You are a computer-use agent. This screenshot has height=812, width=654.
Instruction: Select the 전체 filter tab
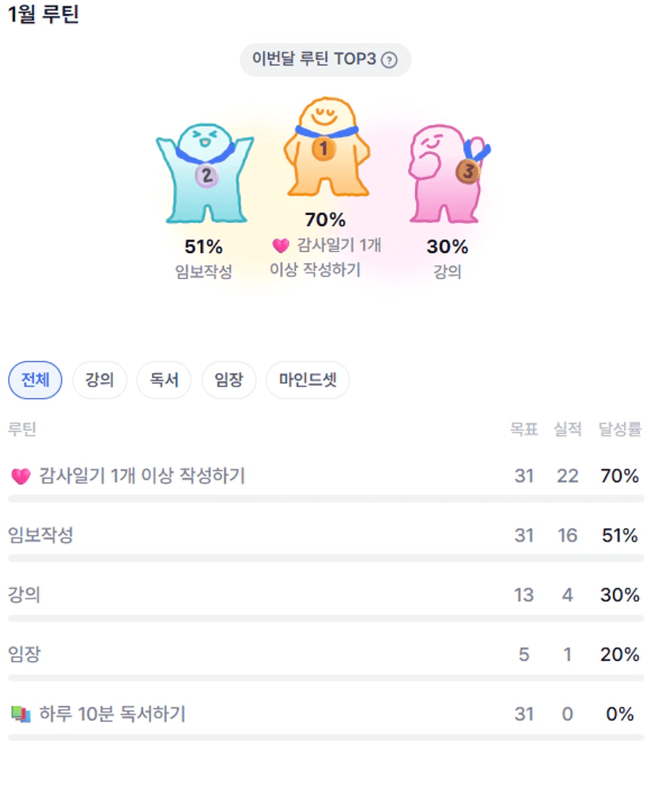tap(35, 380)
